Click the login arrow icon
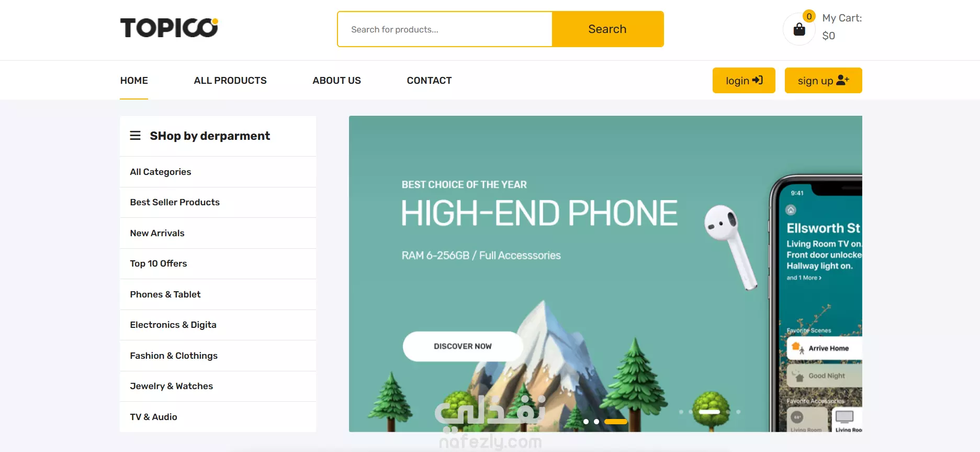980x452 pixels. pyautogui.click(x=757, y=80)
